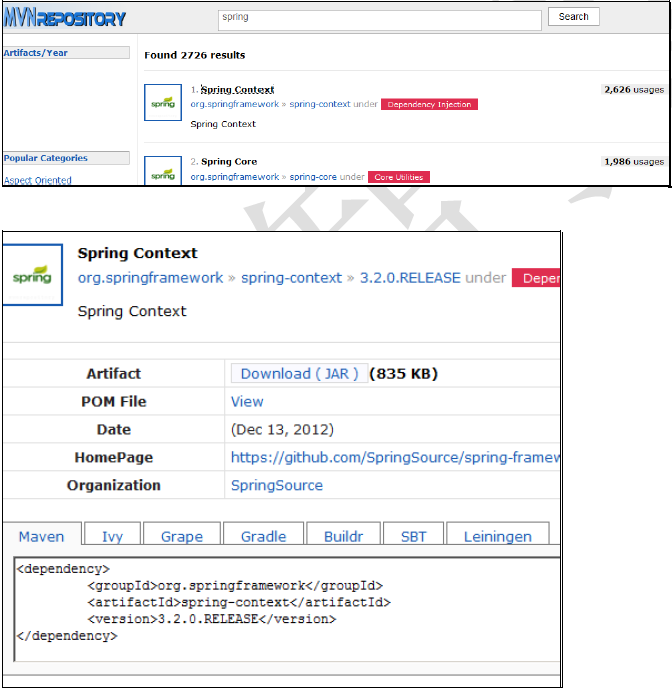Focus the search field containing 'spring'

(x=379, y=20)
